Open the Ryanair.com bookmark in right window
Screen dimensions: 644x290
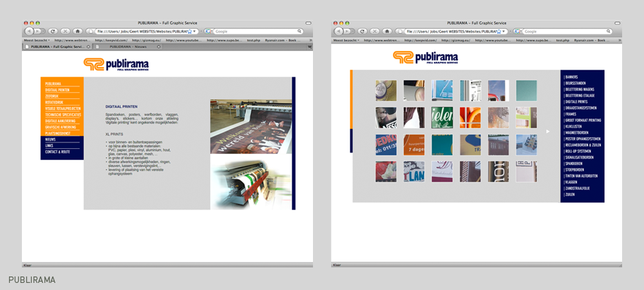592,40
